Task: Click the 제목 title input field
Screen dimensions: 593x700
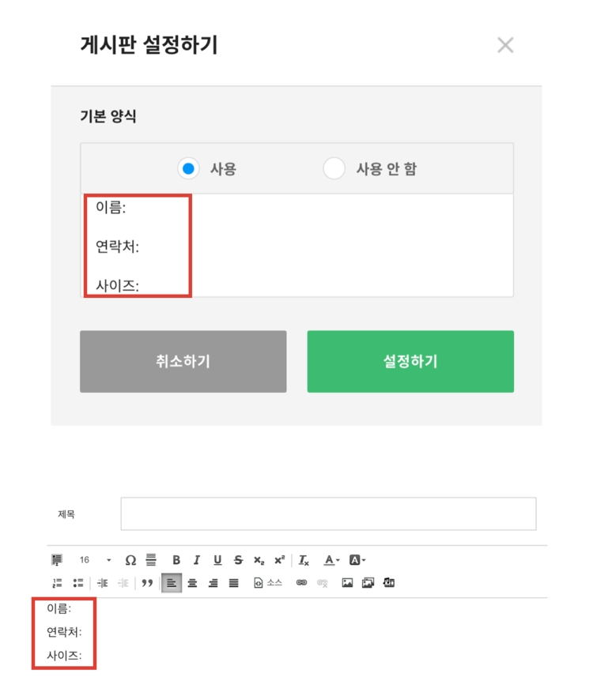Action: (x=328, y=514)
